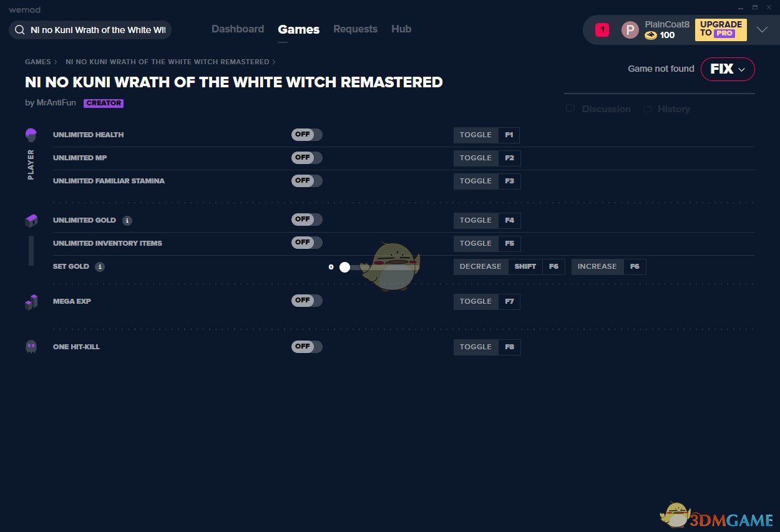Click the inventory chest category icon

coord(31,221)
